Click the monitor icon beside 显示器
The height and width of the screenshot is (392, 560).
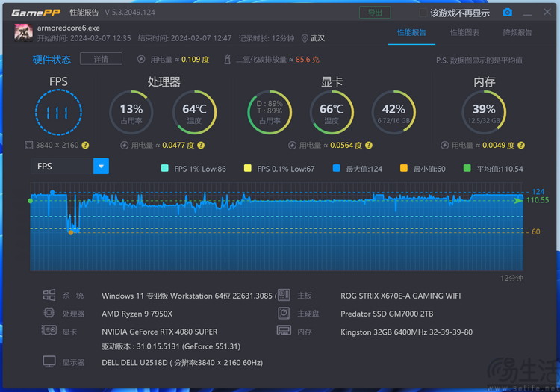click(x=49, y=361)
